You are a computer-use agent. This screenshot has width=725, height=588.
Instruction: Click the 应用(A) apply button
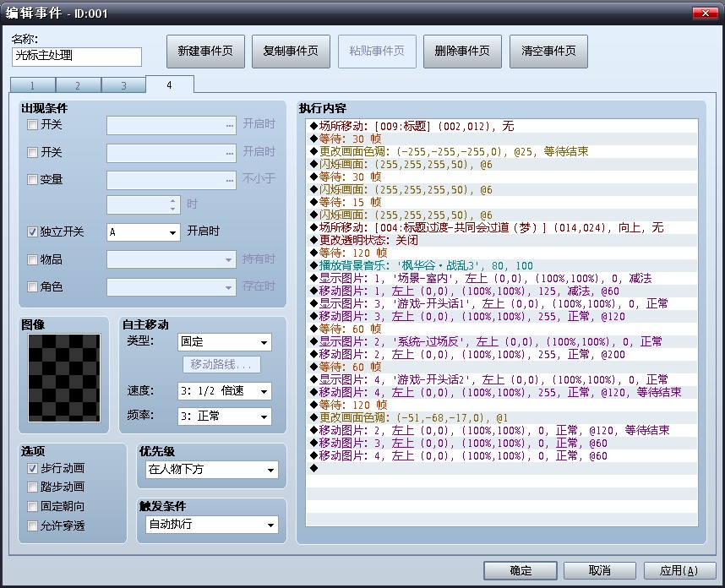coord(679,570)
